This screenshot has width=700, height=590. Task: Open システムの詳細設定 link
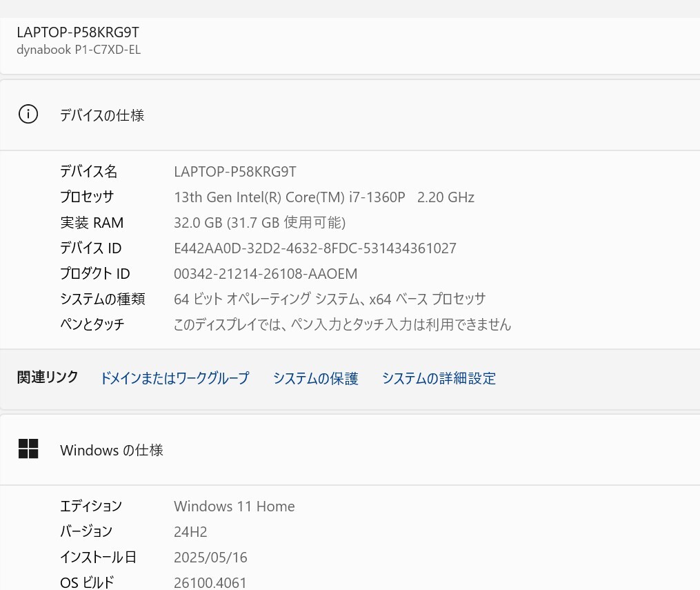pos(439,378)
